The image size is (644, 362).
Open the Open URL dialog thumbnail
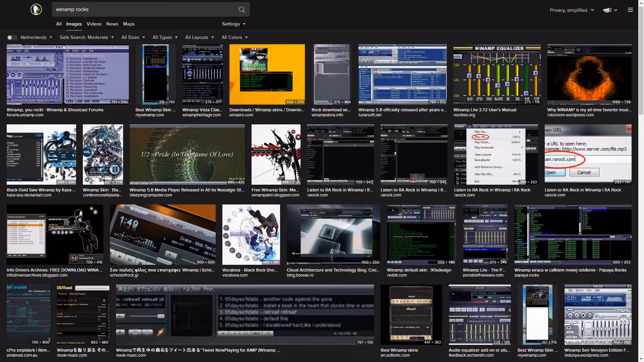click(588, 155)
